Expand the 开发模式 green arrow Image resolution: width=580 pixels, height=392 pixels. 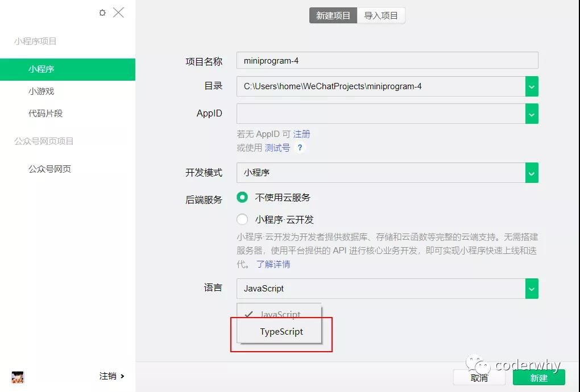532,173
